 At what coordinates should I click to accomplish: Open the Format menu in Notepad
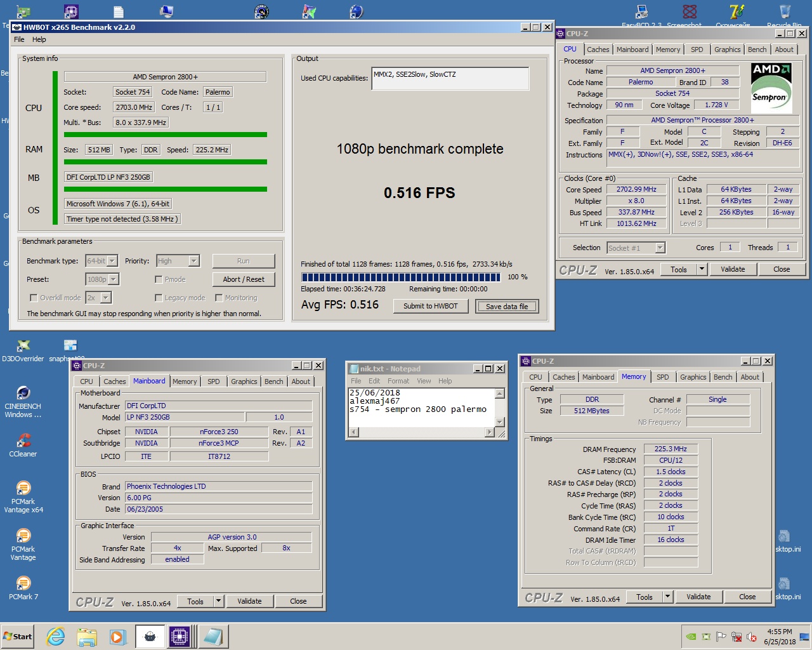[398, 381]
